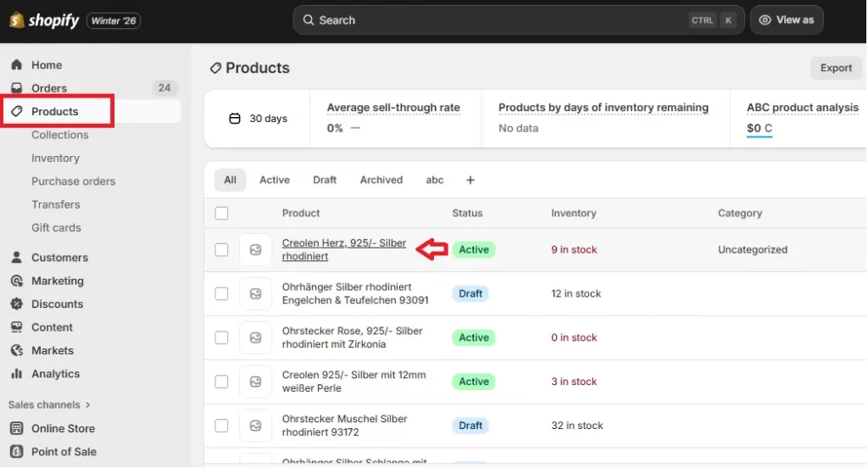
Task: Click the Draft status badge of Ohrhänger Engelchen
Action: coord(470,293)
